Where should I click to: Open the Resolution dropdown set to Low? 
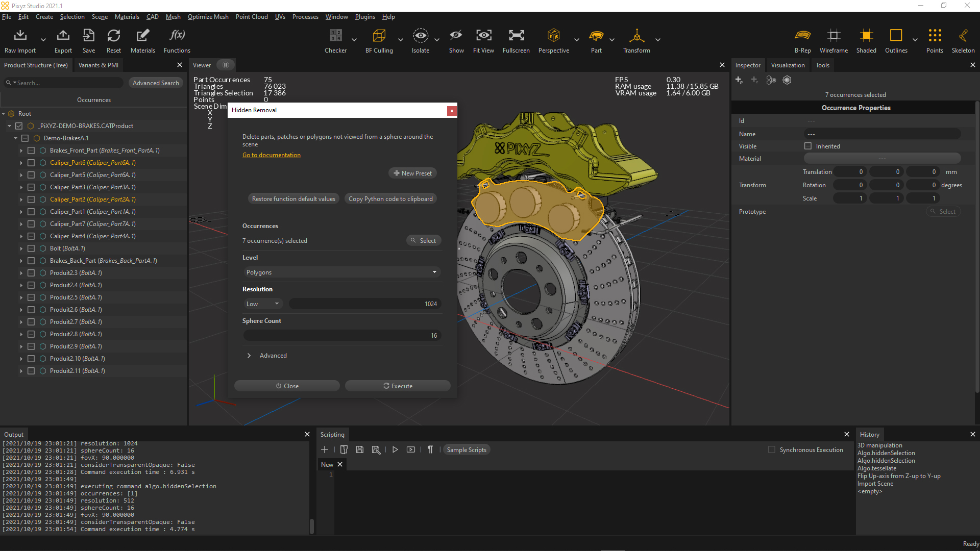point(262,304)
